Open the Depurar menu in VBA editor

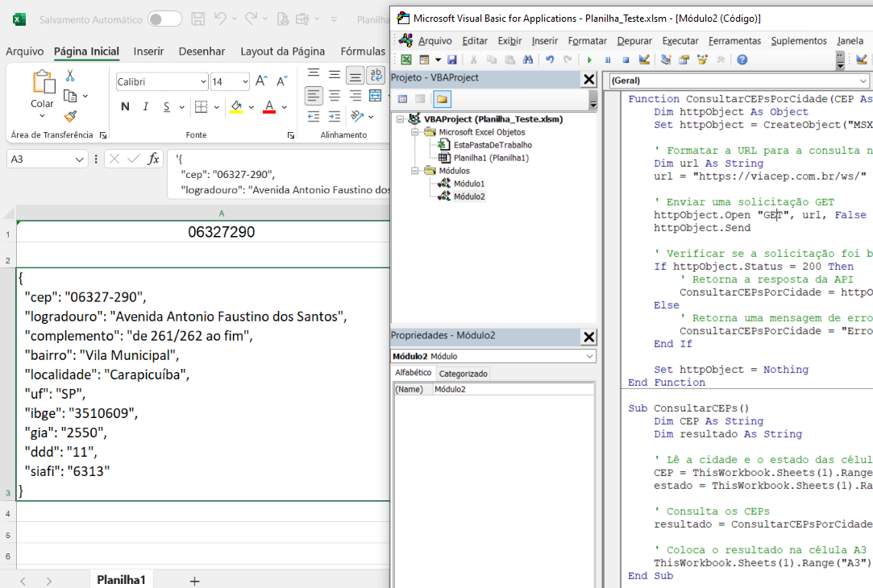(x=634, y=40)
